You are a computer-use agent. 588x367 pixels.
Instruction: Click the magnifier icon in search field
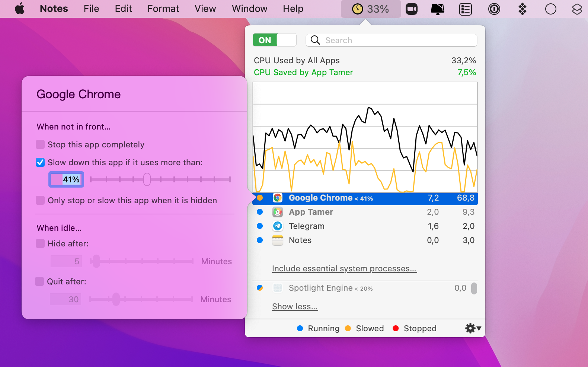[x=315, y=40]
